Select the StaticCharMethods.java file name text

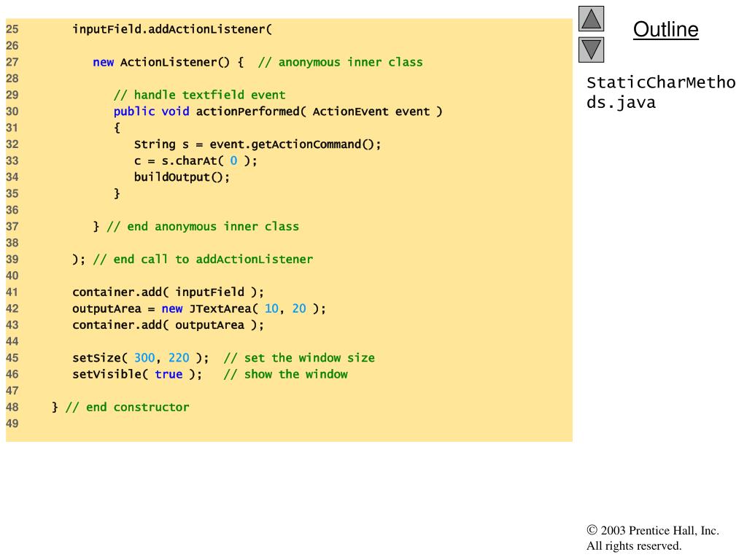(x=661, y=93)
